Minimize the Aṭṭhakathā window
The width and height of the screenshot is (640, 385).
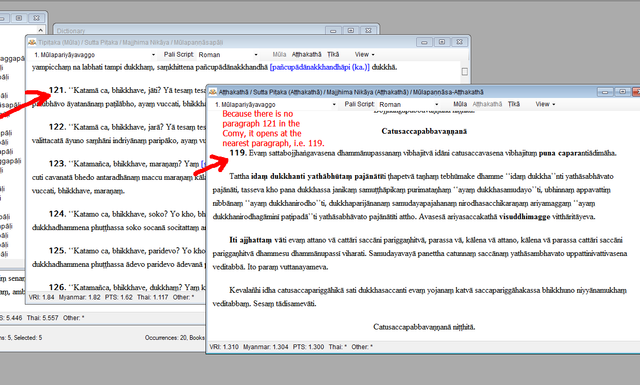click(605, 92)
